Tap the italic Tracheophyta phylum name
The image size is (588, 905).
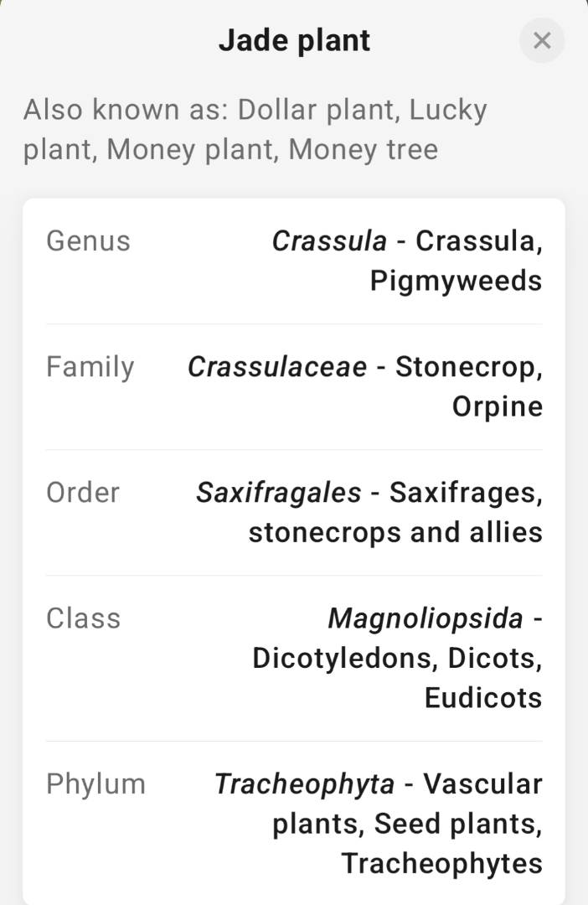(304, 784)
